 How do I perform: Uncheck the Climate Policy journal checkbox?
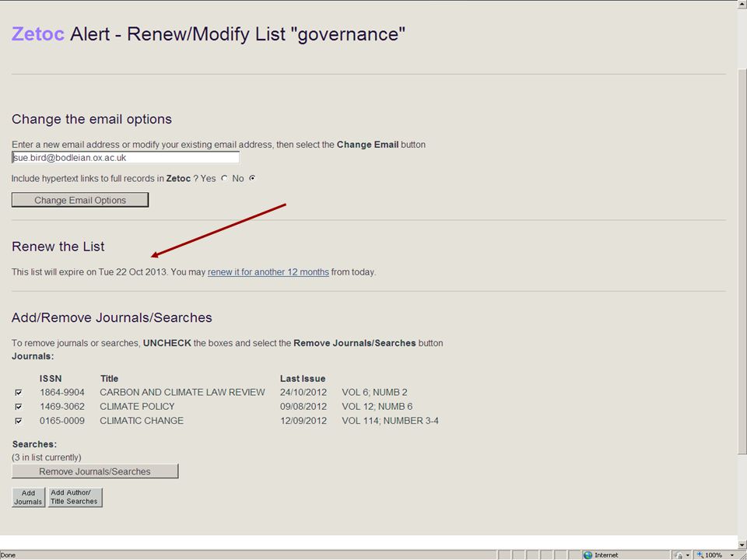19,407
